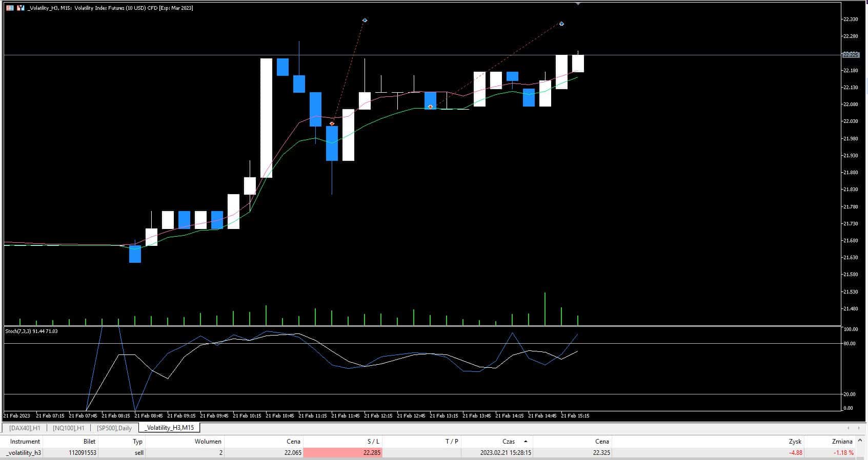Click the orange trade marker at 13:15 candle

pyautogui.click(x=430, y=107)
